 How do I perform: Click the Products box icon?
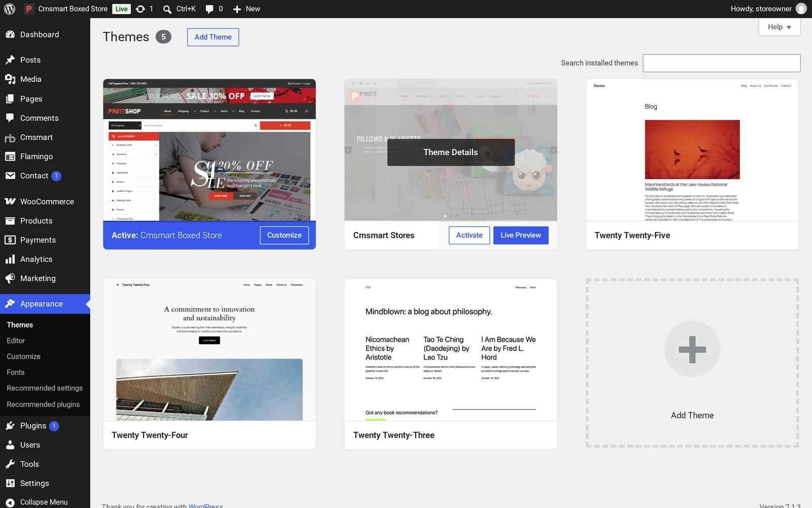[10, 221]
